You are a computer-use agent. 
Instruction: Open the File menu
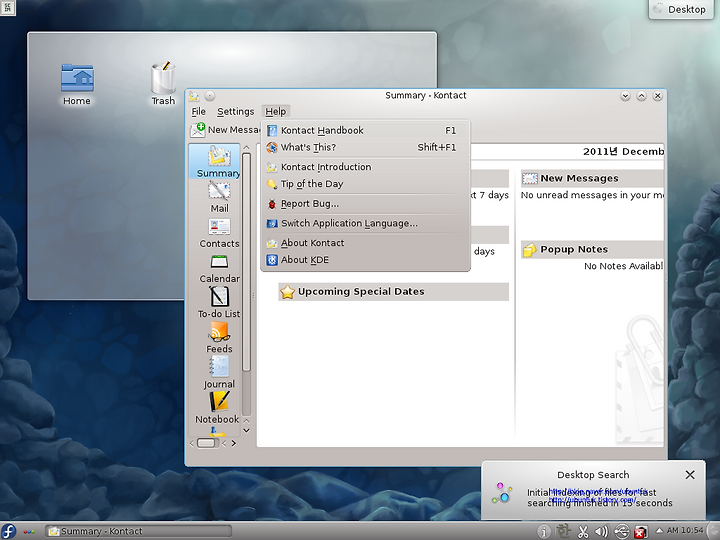point(198,112)
